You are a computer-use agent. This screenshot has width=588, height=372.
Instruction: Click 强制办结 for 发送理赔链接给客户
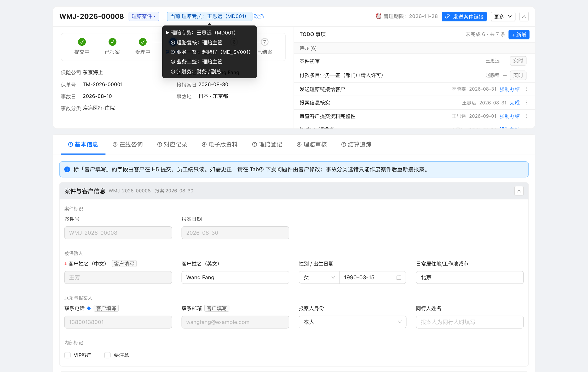(x=509, y=89)
